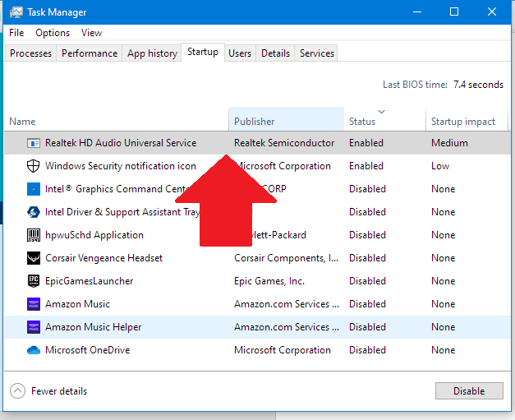Viewport: 515px width, 420px height.
Task: Close the Task Manager window
Action: click(492, 12)
